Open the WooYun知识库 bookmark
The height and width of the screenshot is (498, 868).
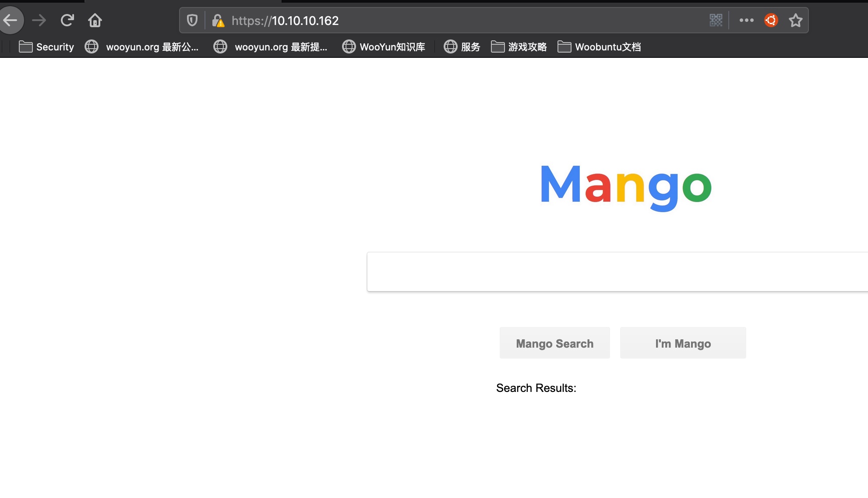click(384, 47)
